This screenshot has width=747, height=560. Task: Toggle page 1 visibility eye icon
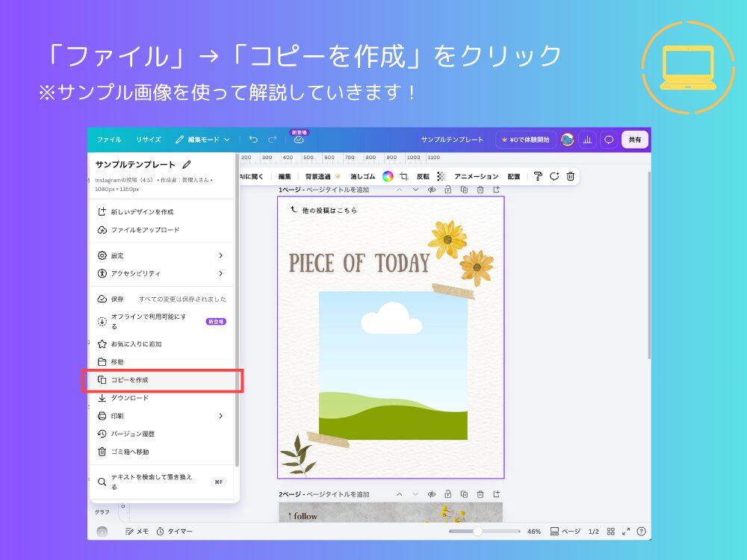coord(432,190)
